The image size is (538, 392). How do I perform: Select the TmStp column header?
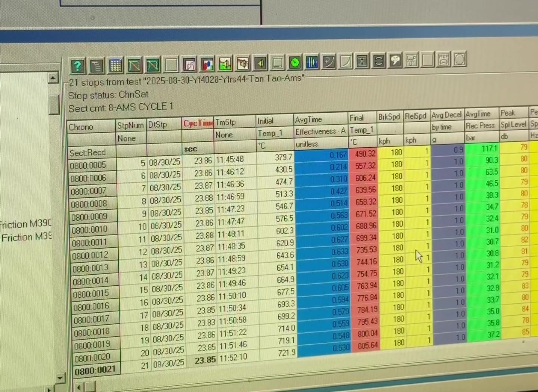tap(235, 122)
